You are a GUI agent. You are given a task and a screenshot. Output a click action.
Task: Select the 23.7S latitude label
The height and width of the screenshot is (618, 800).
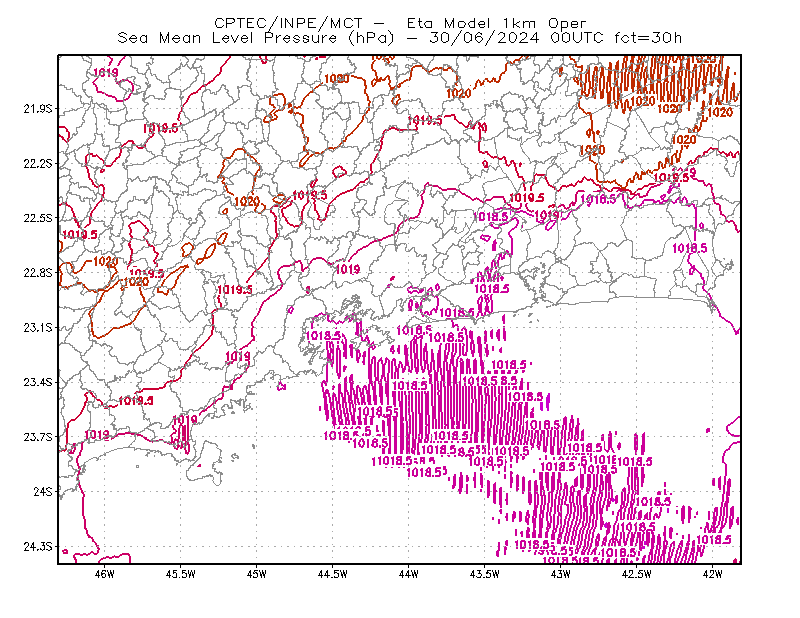point(38,437)
